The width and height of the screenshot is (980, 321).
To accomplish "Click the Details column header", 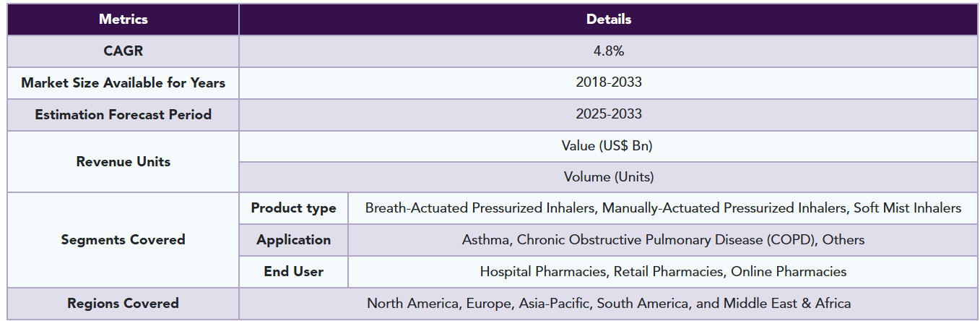I will (609, 20).
